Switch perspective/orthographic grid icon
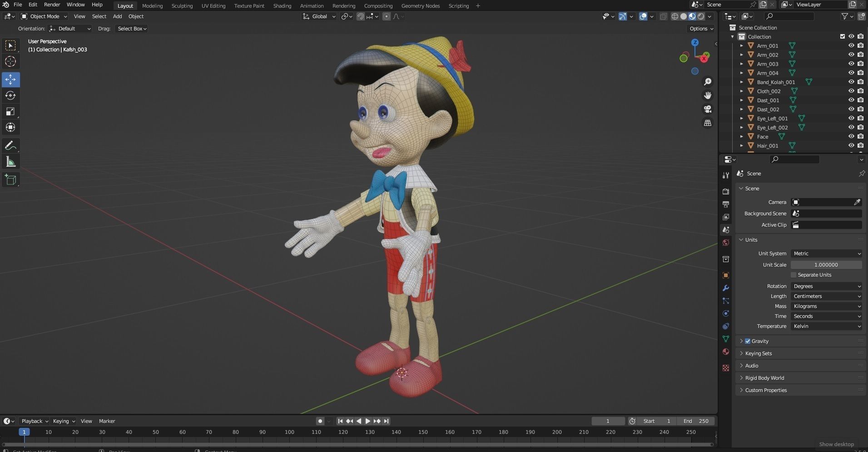 [708, 123]
